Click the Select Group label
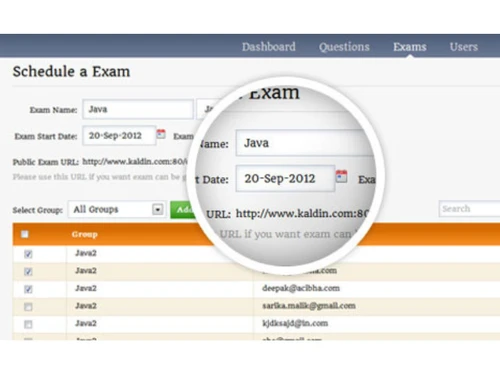This screenshot has width=500, height=375. 38,210
